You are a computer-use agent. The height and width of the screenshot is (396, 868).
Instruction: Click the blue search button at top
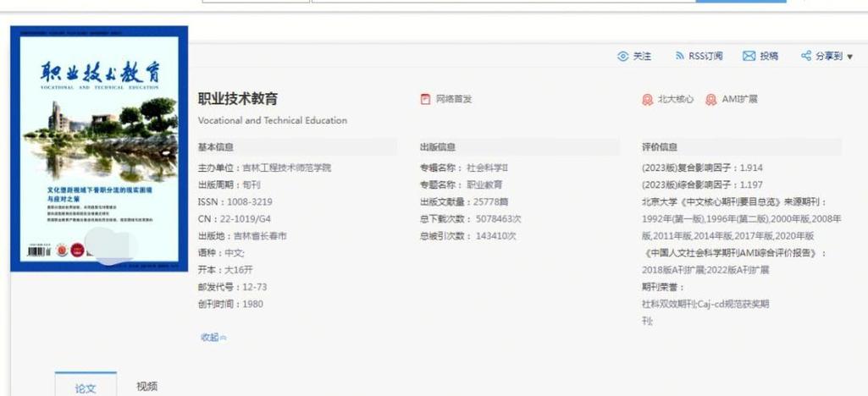[741, 1]
